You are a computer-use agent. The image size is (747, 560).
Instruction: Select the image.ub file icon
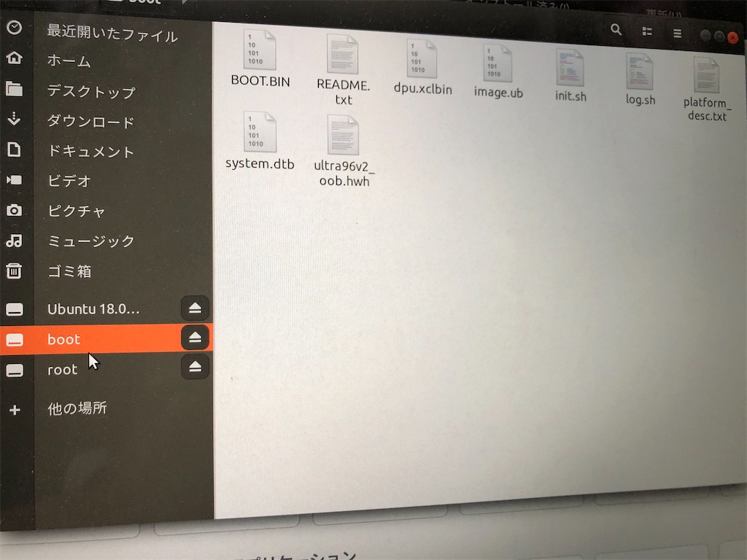498,63
